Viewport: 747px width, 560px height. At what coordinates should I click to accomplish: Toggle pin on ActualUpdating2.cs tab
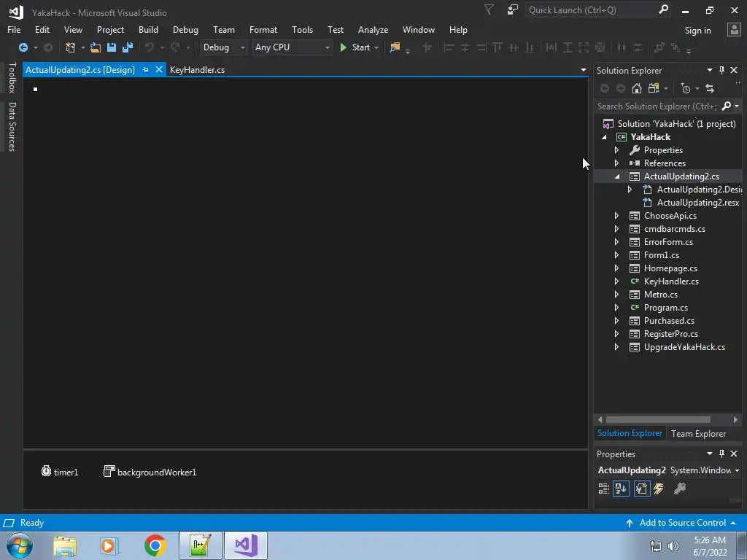point(145,70)
